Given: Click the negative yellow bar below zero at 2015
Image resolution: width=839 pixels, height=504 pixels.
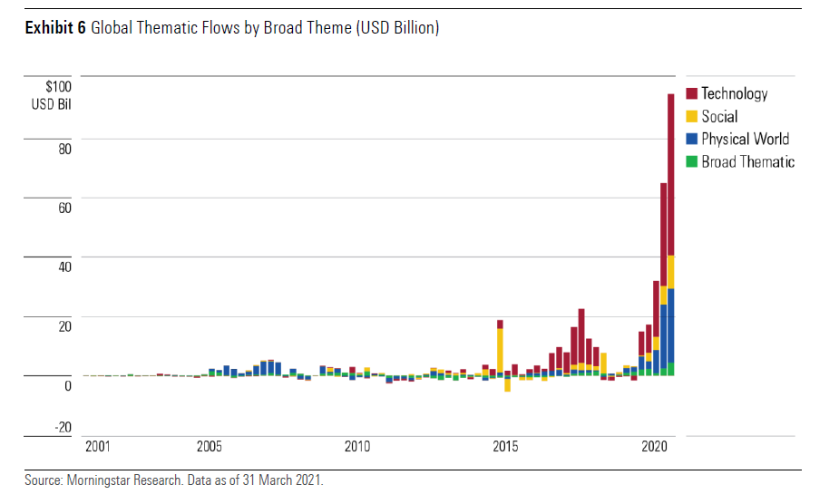Looking at the screenshot, I should [507, 383].
